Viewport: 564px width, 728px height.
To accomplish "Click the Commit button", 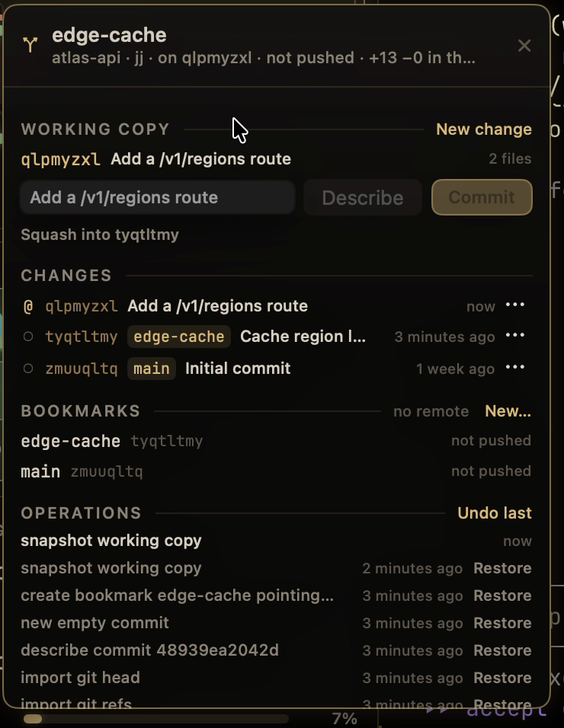I will click(x=482, y=197).
